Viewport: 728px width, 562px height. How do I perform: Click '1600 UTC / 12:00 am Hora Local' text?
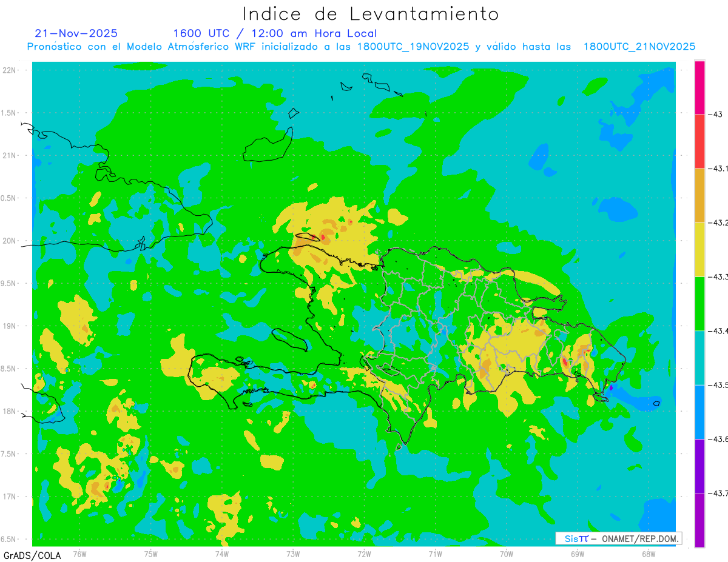pos(275,33)
